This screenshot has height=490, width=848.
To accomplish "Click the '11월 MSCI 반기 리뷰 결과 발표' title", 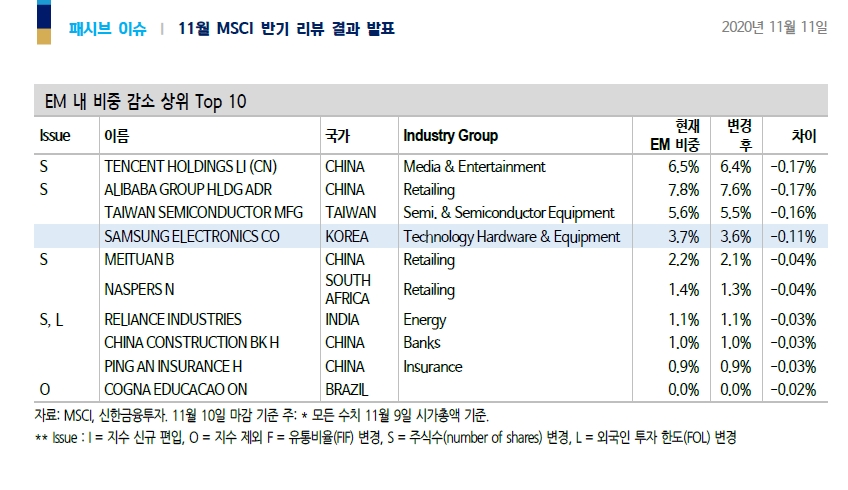I will click(x=287, y=28).
